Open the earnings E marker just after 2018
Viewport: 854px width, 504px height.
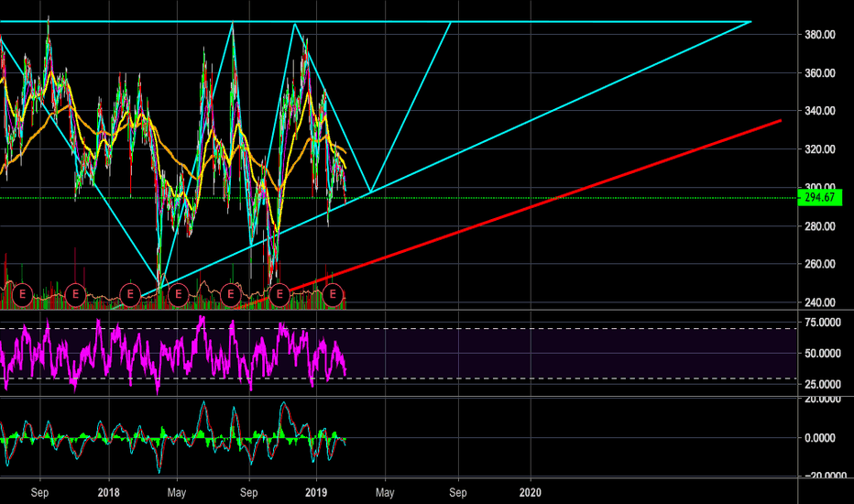(x=130, y=294)
